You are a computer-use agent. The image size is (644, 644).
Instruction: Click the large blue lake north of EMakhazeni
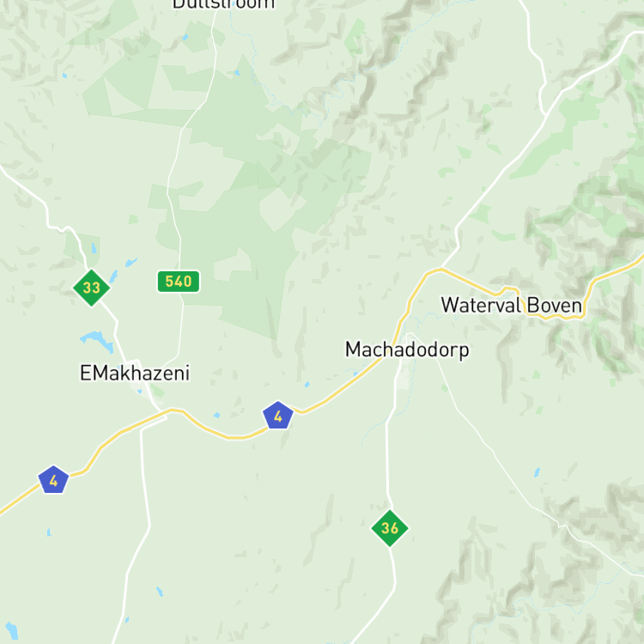point(98,341)
